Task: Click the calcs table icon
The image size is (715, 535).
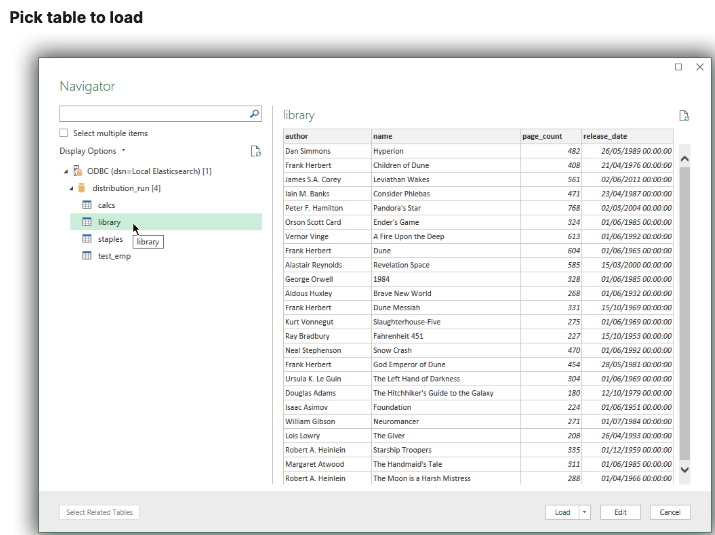Action: coord(87,205)
